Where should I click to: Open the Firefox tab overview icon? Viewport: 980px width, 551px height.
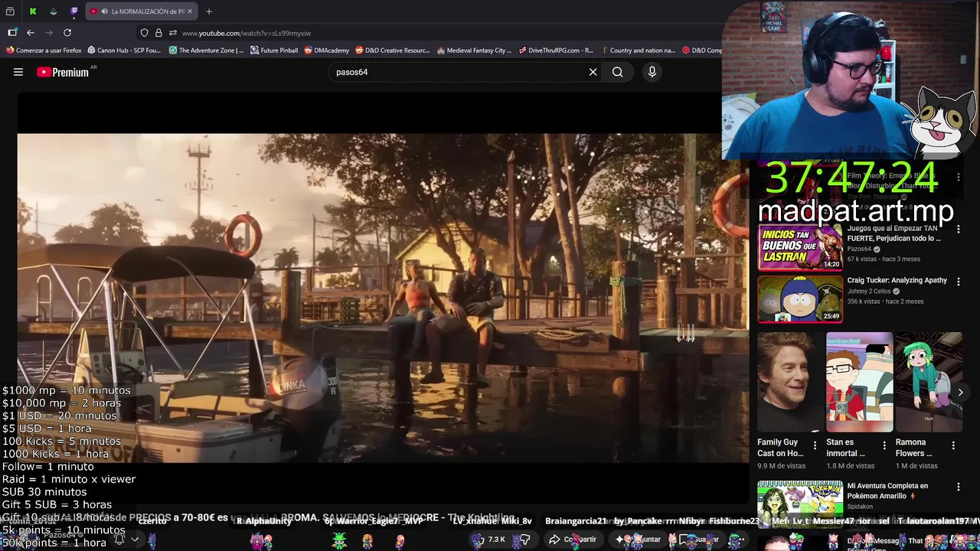point(11,11)
